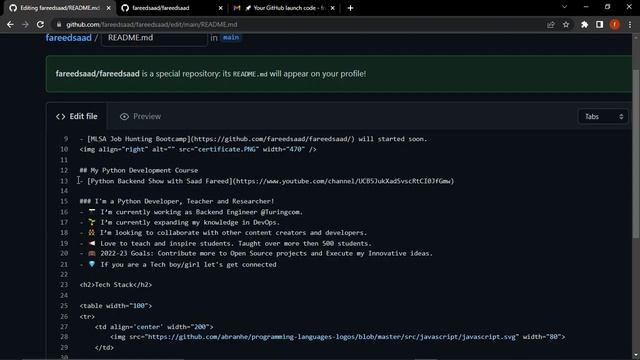Open the tab search chevron
Image resolution: width=640 pixels, height=360 pixels.
coord(564,7)
